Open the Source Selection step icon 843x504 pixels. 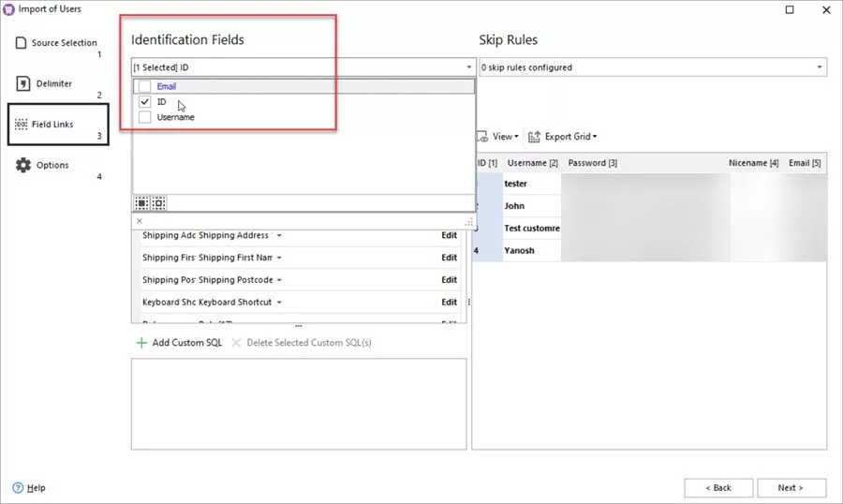[22, 43]
